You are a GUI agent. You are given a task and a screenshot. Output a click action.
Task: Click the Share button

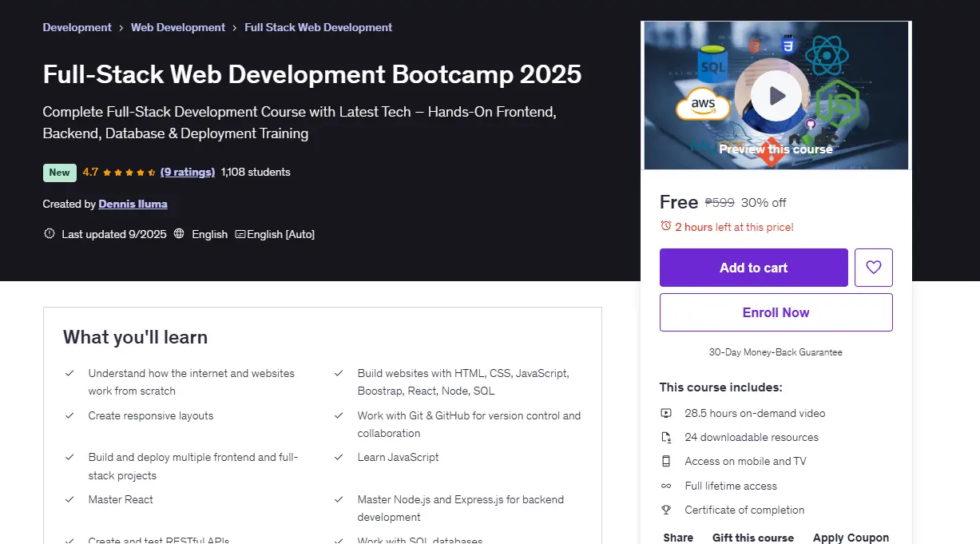click(x=678, y=538)
